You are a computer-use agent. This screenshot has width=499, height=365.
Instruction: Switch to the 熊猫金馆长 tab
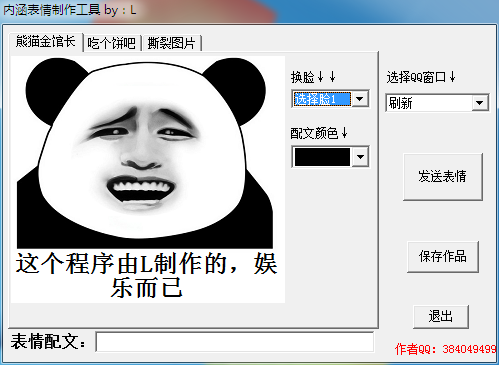(46, 42)
